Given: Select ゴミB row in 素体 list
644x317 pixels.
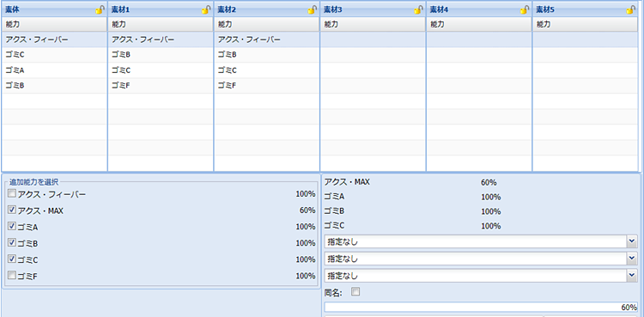Looking at the screenshot, I should (54, 86).
